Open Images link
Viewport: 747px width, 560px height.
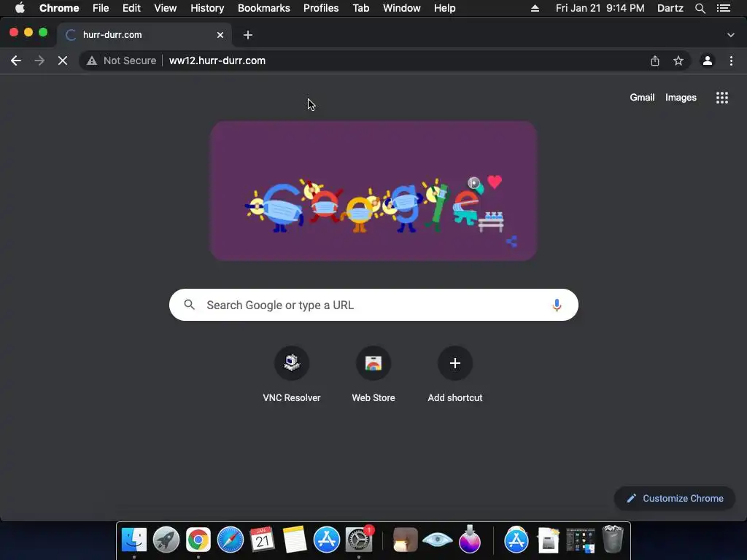coord(681,97)
